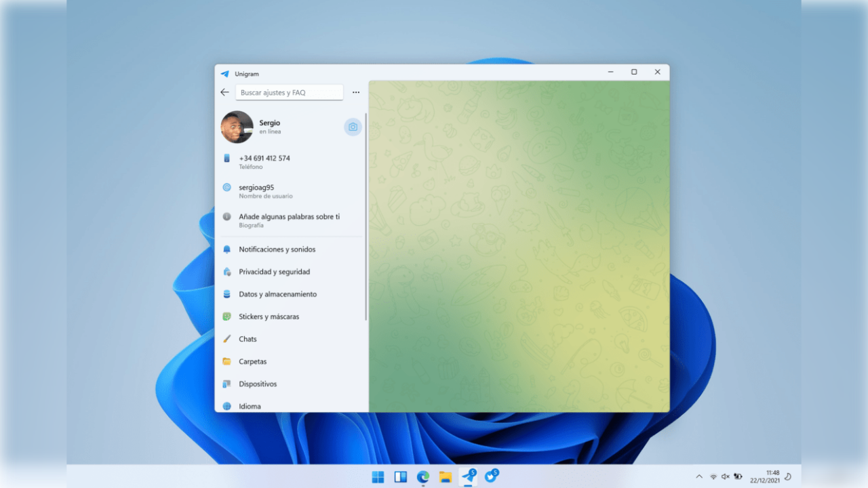Click the Carpetas folder icon
The image size is (868, 488).
click(227, 361)
